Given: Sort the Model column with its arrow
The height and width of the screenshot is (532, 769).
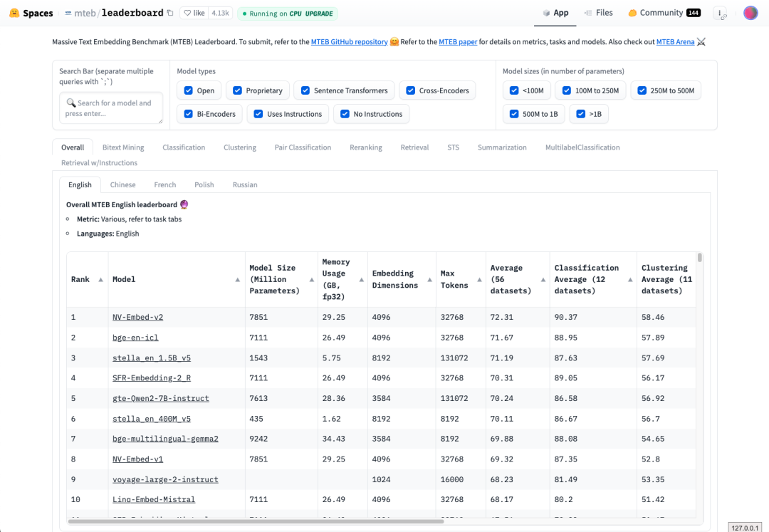Looking at the screenshot, I should tap(237, 279).
